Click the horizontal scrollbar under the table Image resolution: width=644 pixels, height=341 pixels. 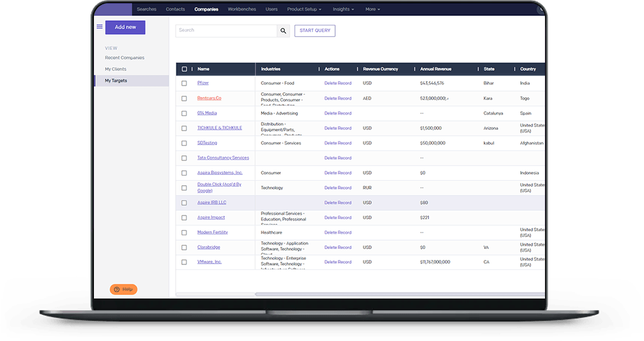click(400, 294)
